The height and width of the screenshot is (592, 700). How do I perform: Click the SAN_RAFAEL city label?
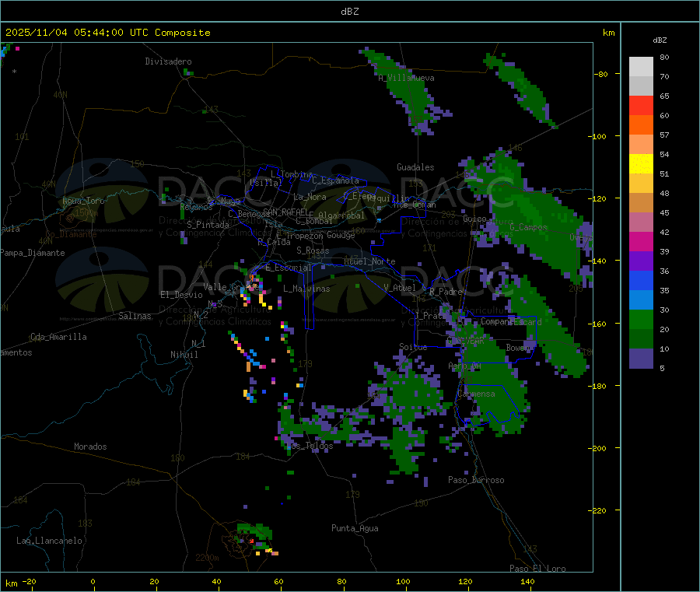point(285,212)
